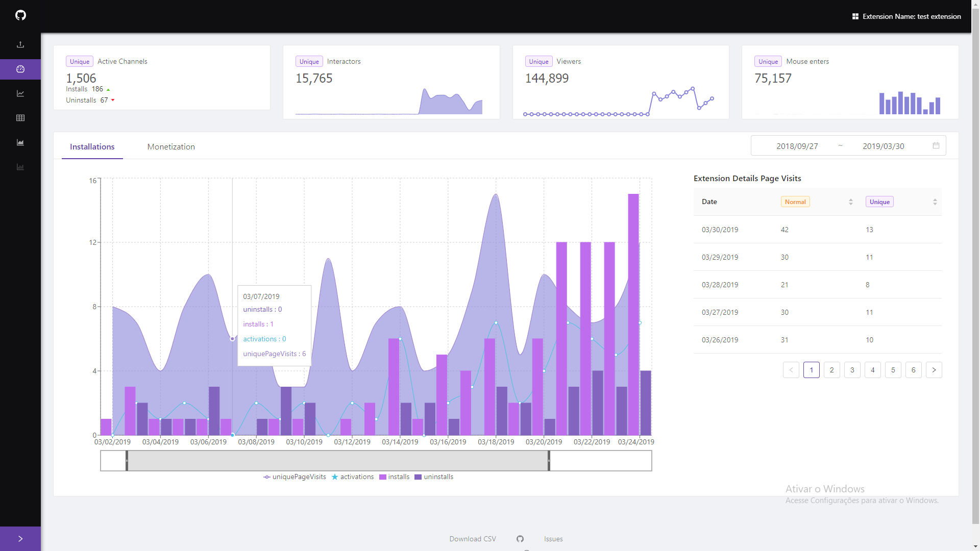Go to next page in pagination
Image resolution: width=980 pixels, height=551 pixels.
934,370
